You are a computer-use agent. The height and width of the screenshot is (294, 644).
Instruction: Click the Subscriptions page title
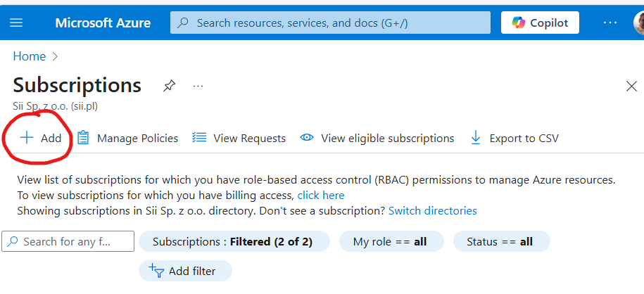[x=77, y=85]
